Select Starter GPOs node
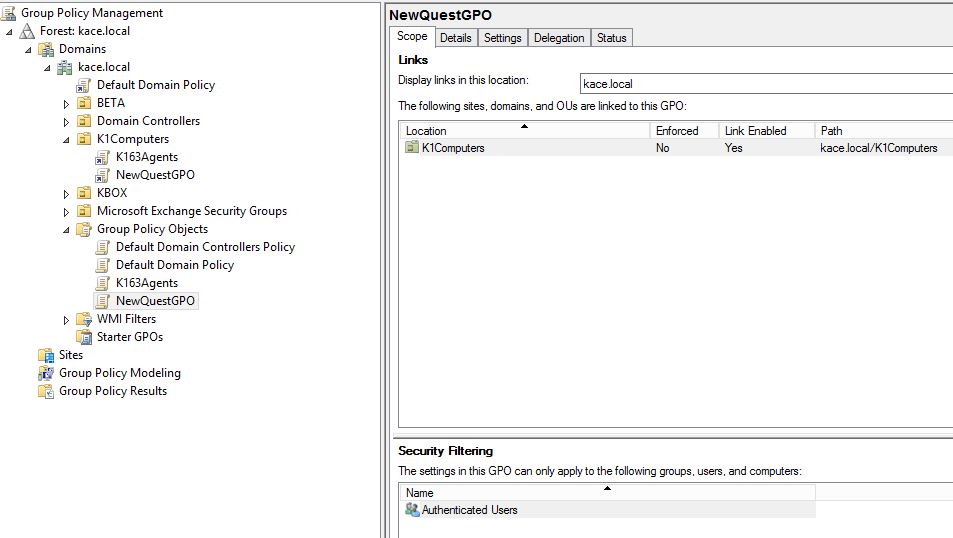Viewport: 953px width, 538px height. [129, 337]
